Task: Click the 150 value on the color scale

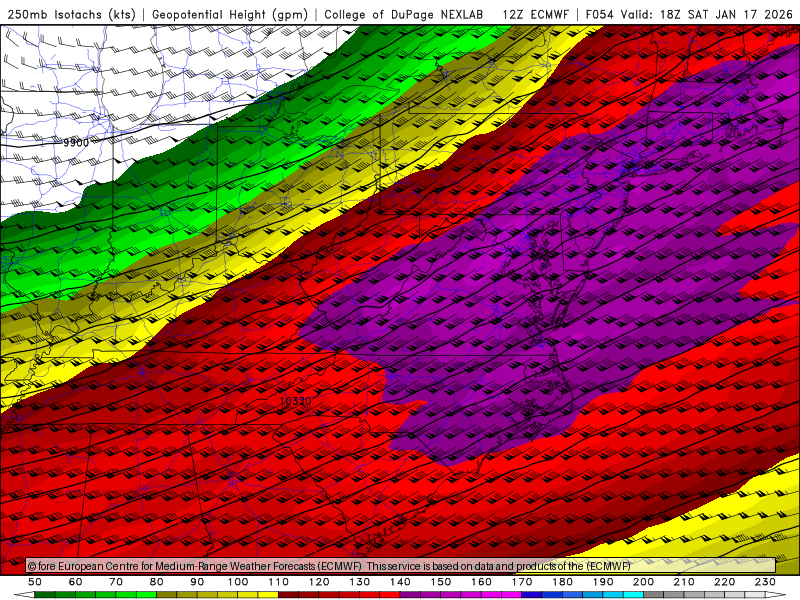Action: 441,582
